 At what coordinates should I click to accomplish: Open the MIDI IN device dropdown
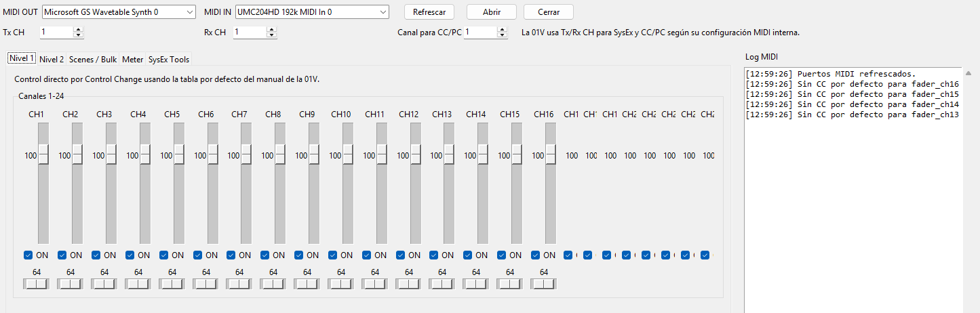click(312, 12)
